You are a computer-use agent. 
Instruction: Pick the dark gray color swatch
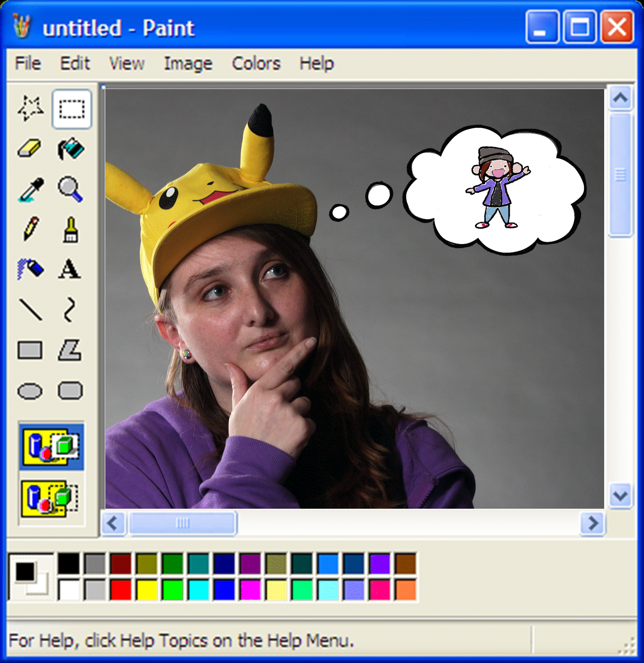[x=94, y=563]
